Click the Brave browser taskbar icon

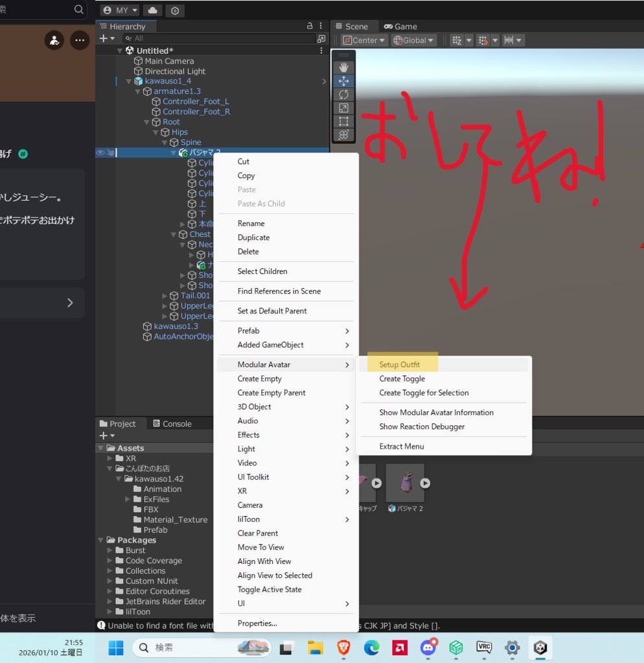point(343,647)
